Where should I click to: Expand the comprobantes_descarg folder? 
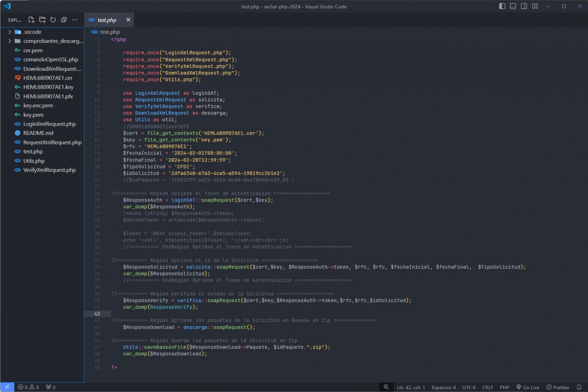(42, 41)
